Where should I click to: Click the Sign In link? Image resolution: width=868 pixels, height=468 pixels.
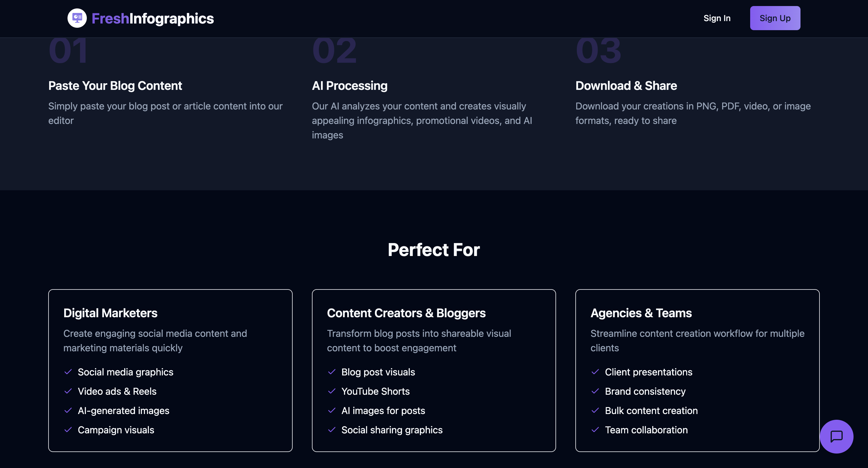tap(717, 18)
